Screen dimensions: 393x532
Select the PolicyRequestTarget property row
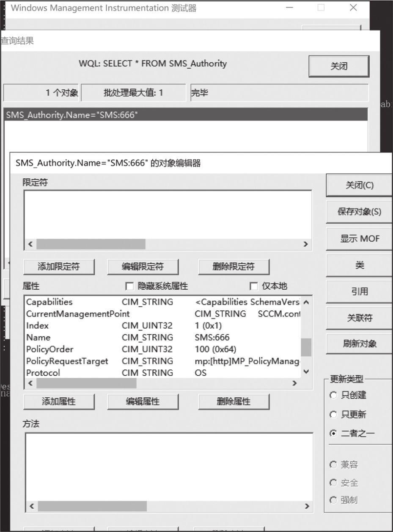point(163,361)
